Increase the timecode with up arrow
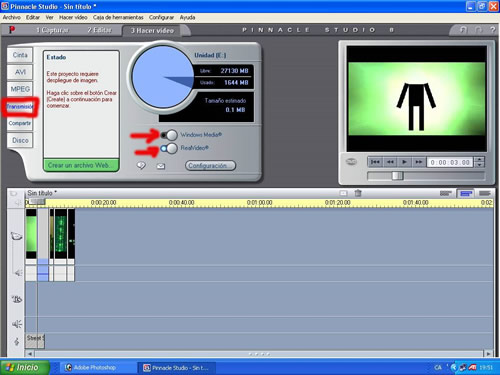The image size is (500, 375). point(479,159)
